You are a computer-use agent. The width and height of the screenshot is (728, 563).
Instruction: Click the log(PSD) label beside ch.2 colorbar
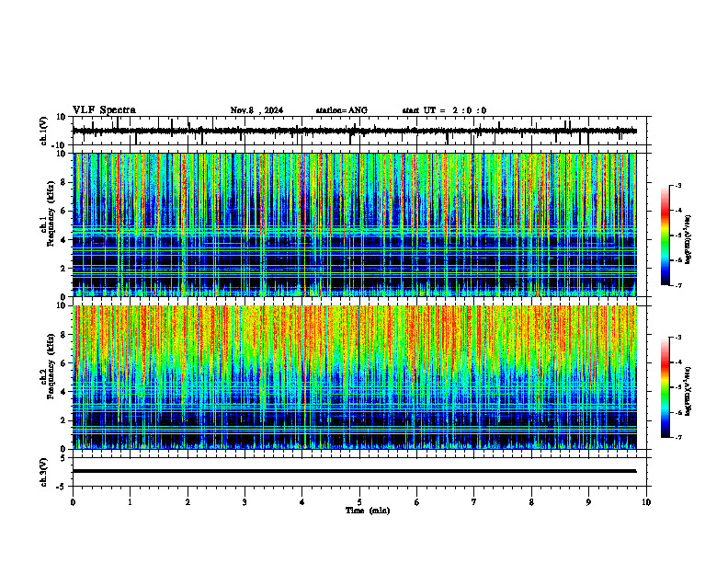click(x=688, y=391)
